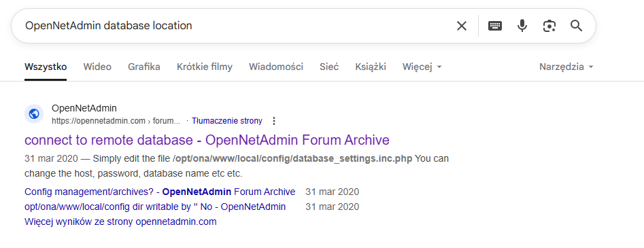Select the Krótkie filmy tab
The image size is (644, 248).
[x=205, y=67]
